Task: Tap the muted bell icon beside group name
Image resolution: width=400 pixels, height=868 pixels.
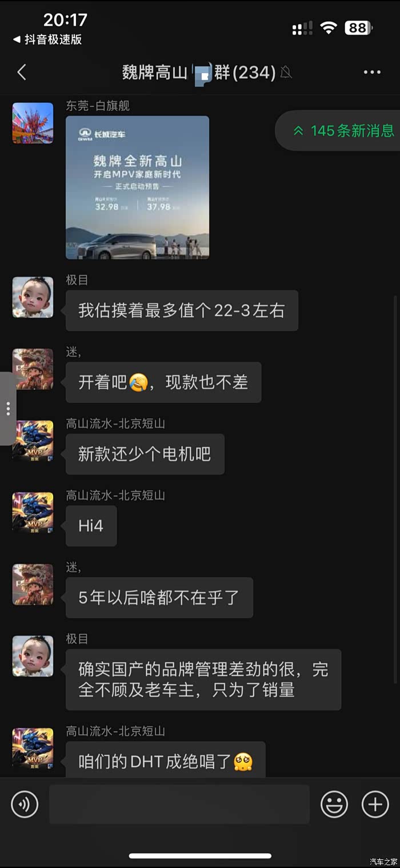Action: pos(286,73)
